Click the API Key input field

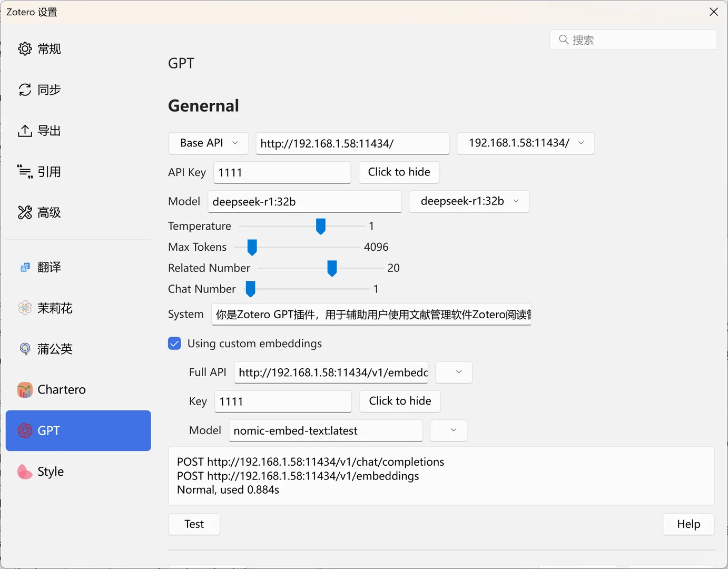tap(282, 172)
